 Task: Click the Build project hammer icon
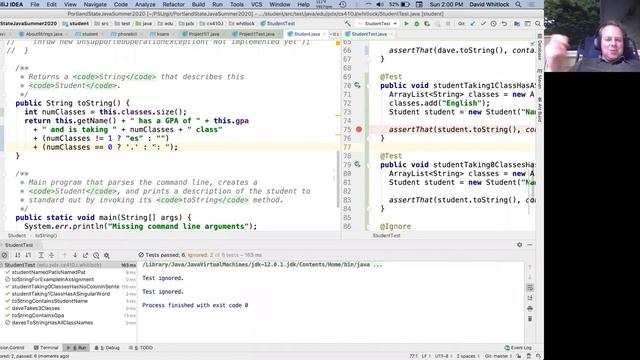tap(347, 24)
